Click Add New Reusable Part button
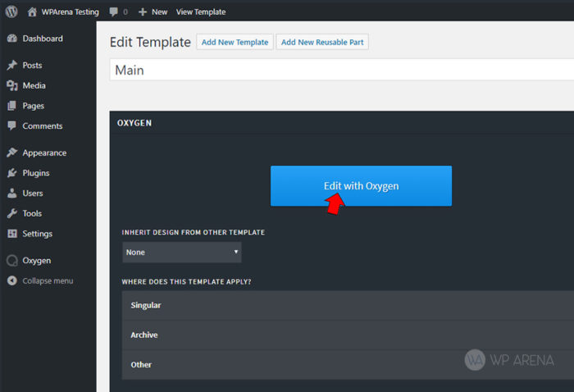Viewport: 574px width, 392px height. (x=322, y=42)
